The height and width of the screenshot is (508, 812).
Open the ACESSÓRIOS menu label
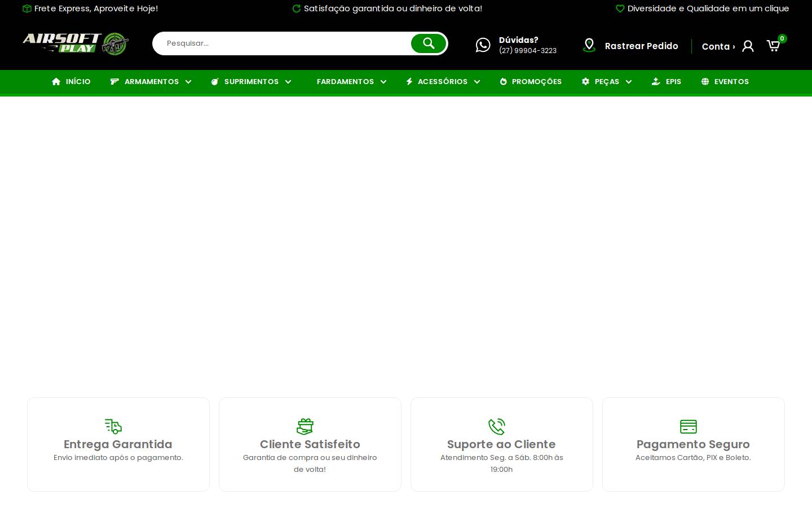tap(443, 82)
